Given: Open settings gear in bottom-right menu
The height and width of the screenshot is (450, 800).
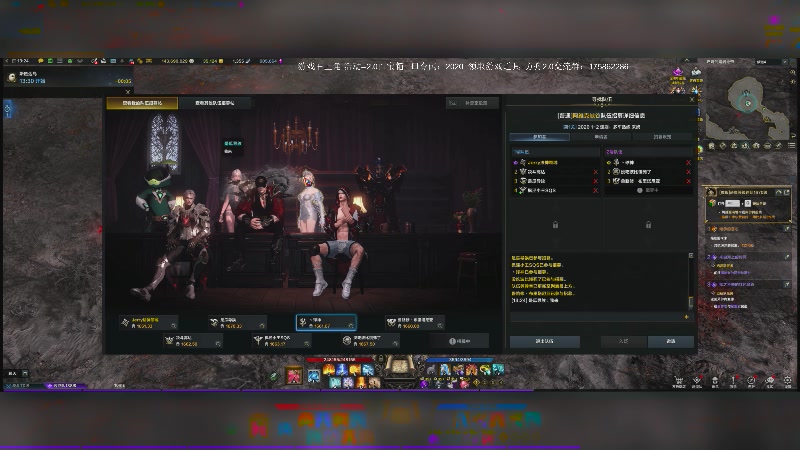Looking at the screenshot, I should coord(787,381).
